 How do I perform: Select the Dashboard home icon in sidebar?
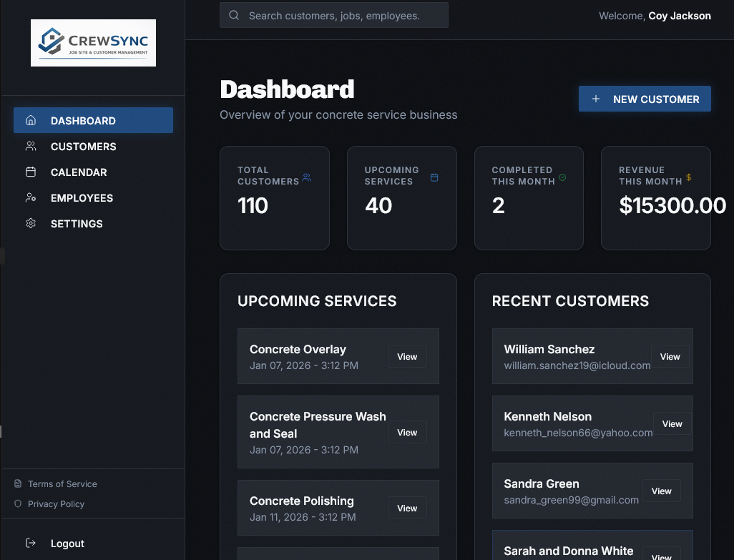tap(31, 120)
